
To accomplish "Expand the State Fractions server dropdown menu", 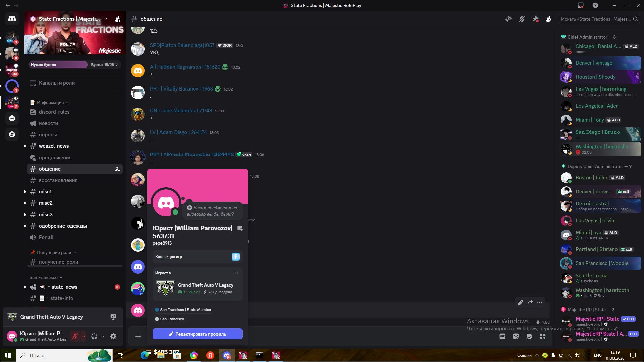I will point(106,19).
